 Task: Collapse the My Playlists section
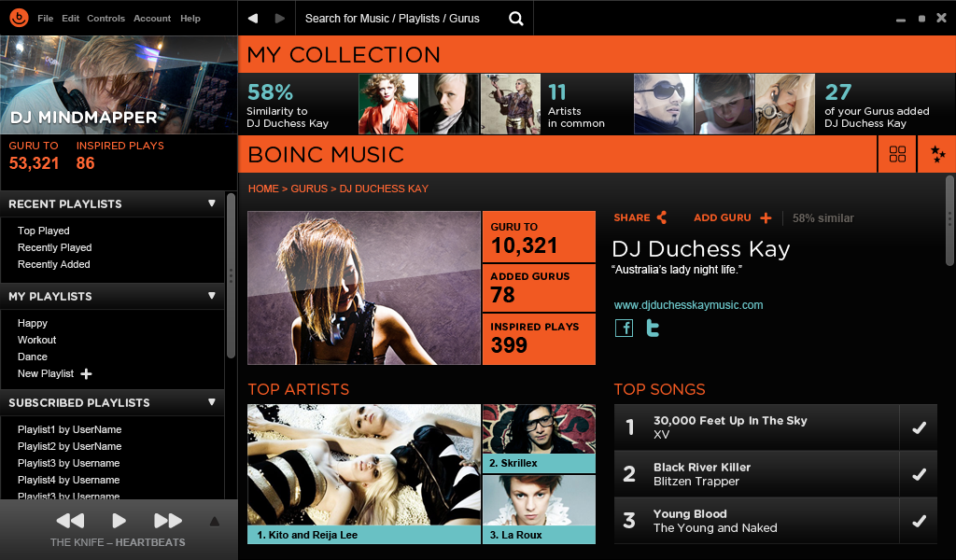click(212, 296)
